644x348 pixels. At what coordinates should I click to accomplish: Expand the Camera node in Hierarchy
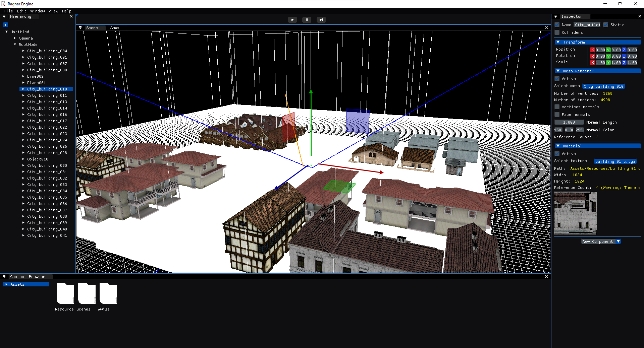15,38
